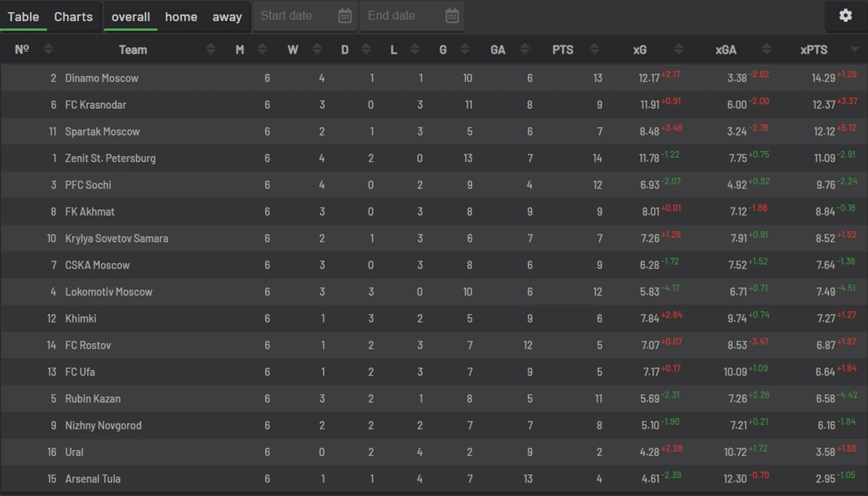The width and height of the screenshot is (868, 496).
Task: Select the away filter tab
Action: [x=227, y=17]
